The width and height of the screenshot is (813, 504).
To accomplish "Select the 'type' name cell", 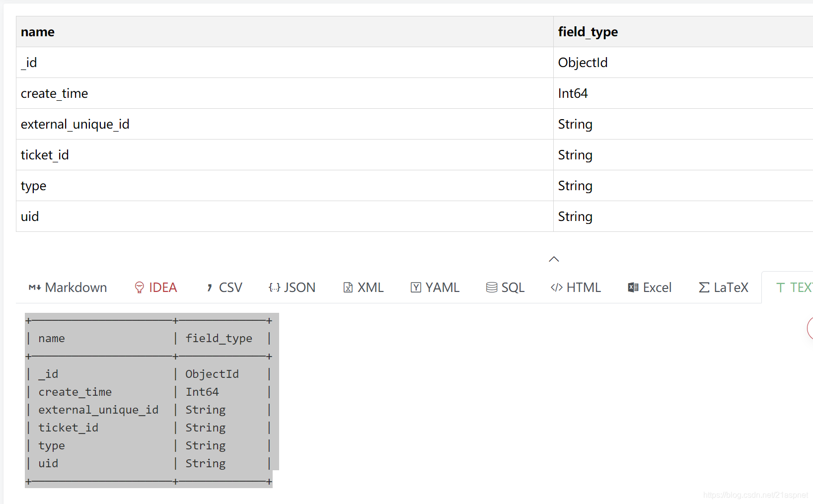I will (285, 186).
